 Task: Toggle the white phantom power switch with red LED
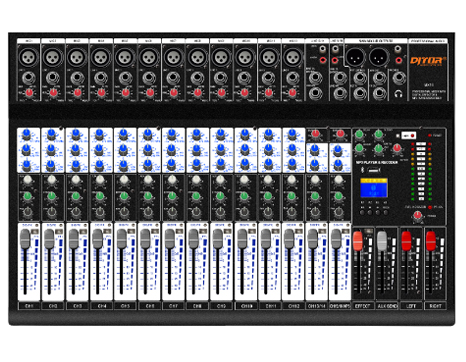(x=408, y=136)
